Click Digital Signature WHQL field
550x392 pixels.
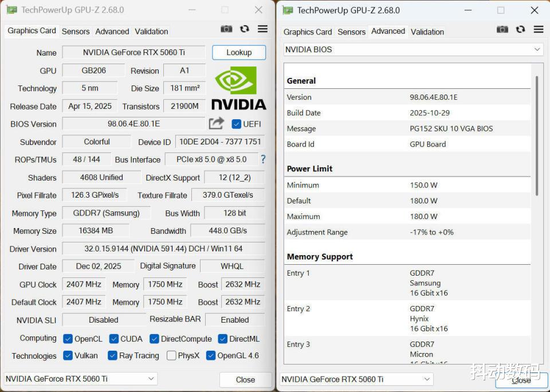(x=232, y=266)
